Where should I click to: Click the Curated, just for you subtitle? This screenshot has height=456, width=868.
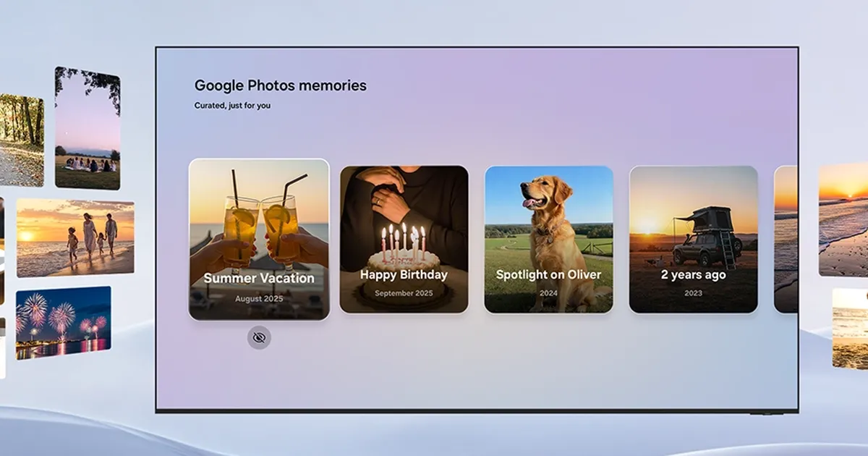(x=231, y=105)
